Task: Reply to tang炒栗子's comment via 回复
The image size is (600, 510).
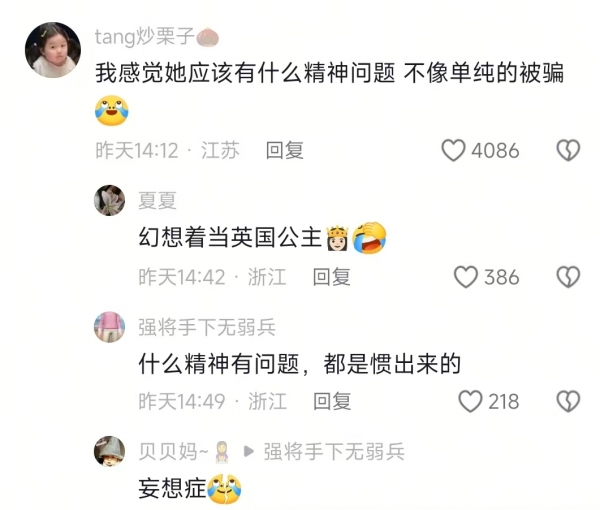Action: [285, 150]
